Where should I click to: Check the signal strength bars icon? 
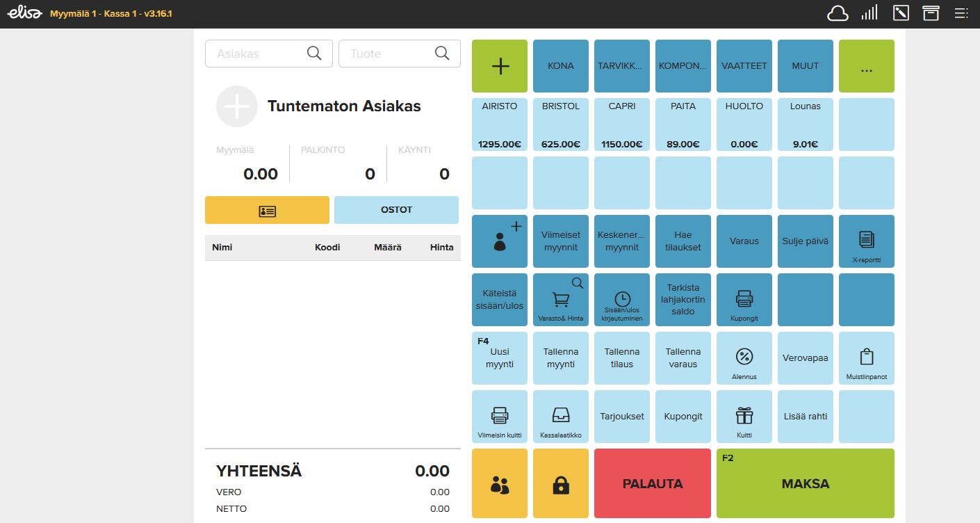(x=869, y=13)
